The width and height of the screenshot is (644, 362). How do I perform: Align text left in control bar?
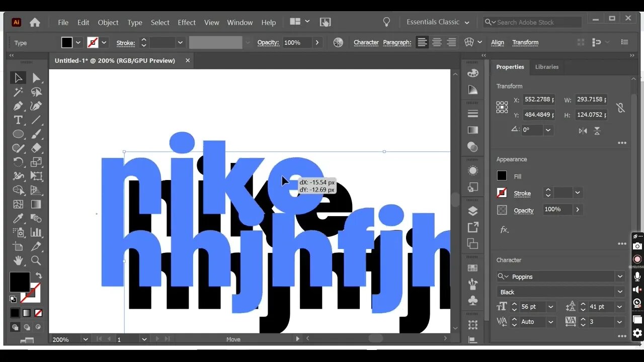422,43
